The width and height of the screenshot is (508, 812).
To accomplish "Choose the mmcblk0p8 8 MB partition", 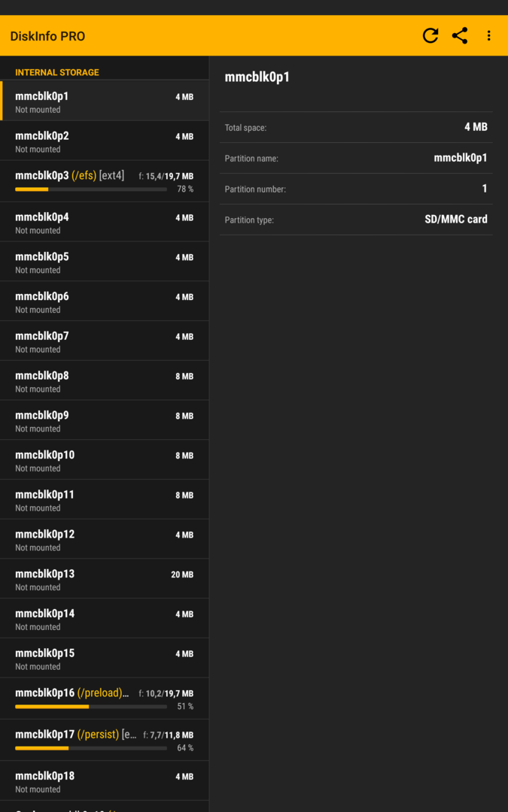I will pos(104,380).
